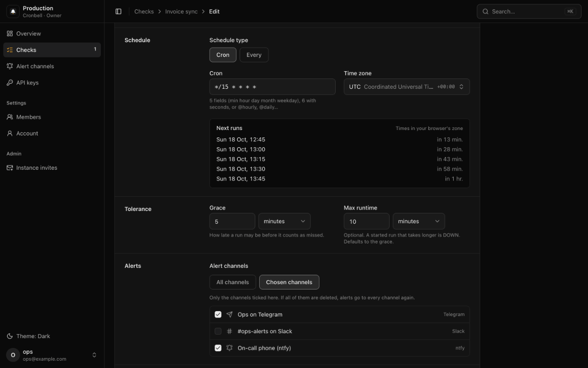Open Members settings page

[52, 117]
